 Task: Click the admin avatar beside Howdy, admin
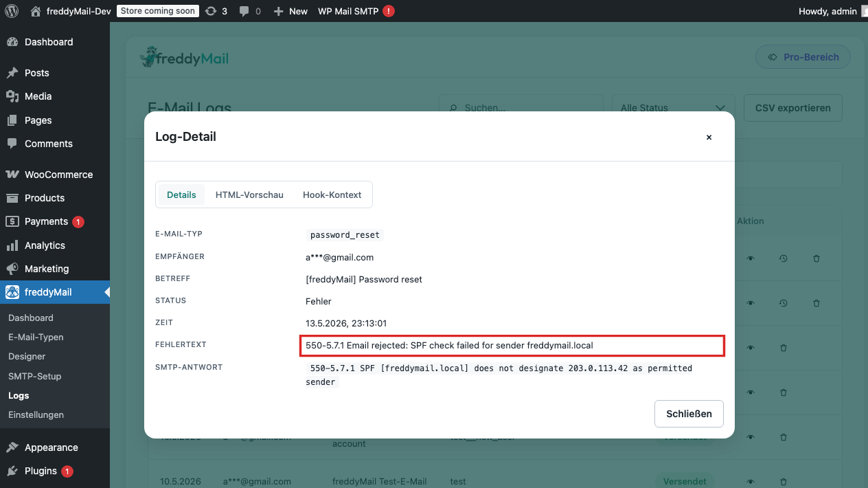(865, 11)
